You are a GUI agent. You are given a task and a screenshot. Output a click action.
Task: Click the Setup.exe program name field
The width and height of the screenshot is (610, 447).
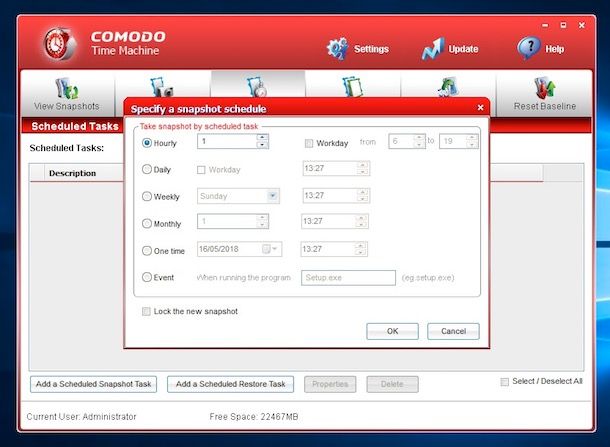[x=348, y=278]
